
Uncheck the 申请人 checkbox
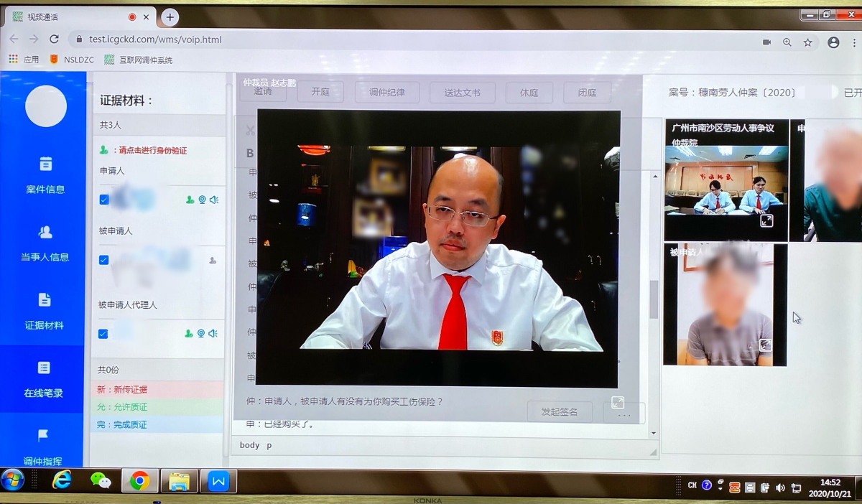(x=104, y=200)
